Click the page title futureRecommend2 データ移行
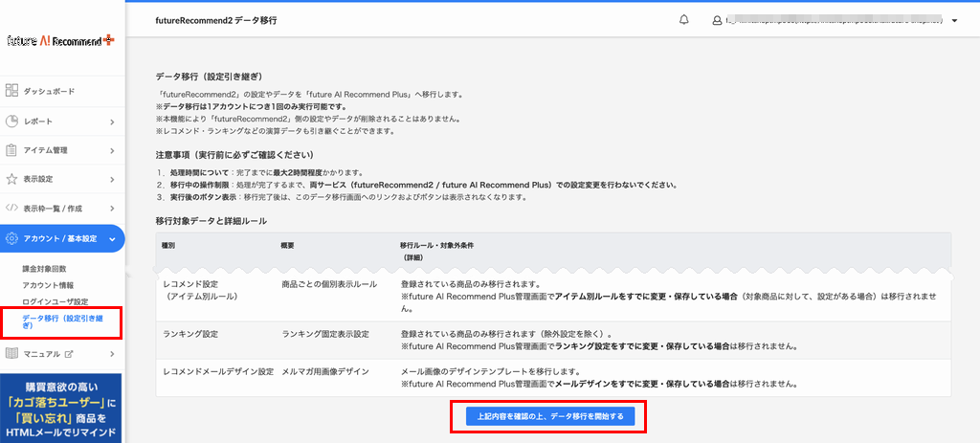 click(216, 21)
